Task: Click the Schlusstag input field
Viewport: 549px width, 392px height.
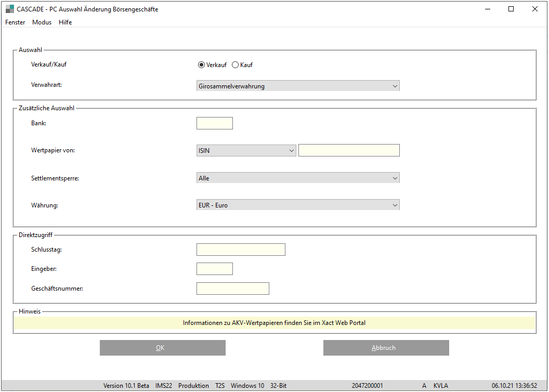Action: click(x=241, y=250)
